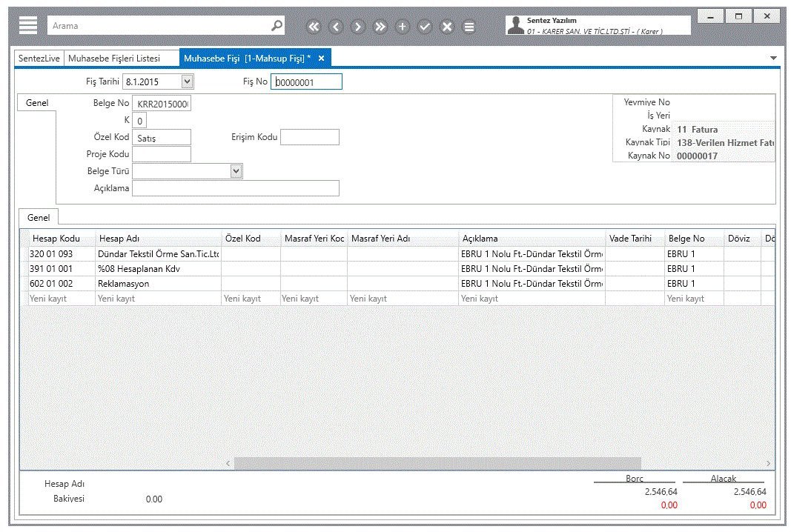Click the %08 Hesaplanan Kdv cell
The width and height of the screenshot is (791, 532).
[x=158, y=269]
